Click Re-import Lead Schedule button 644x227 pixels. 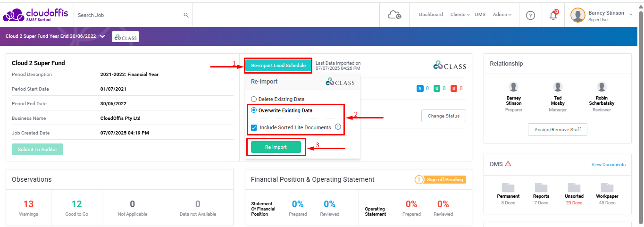pos(278,65)
